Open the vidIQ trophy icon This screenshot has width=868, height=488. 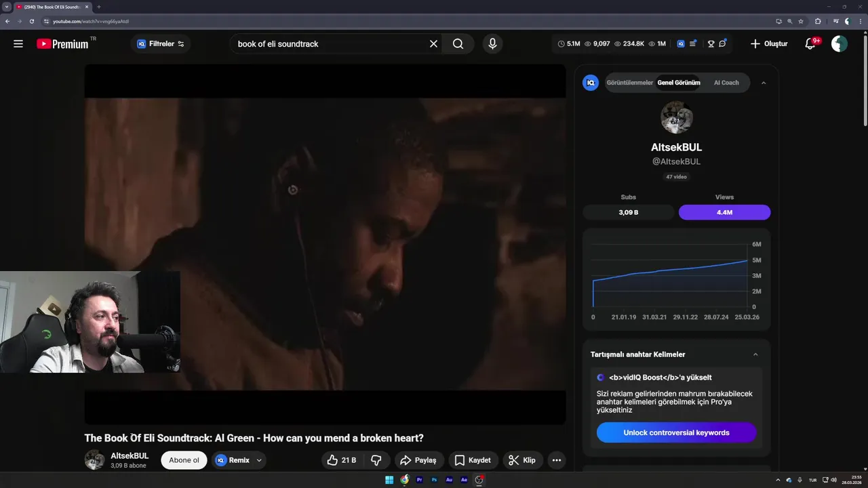coord(711,44)
